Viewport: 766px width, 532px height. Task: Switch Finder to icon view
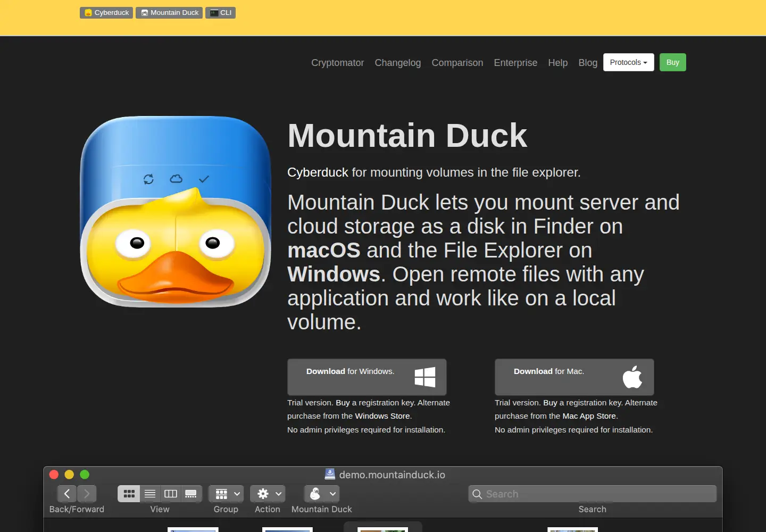click(129, 494)
